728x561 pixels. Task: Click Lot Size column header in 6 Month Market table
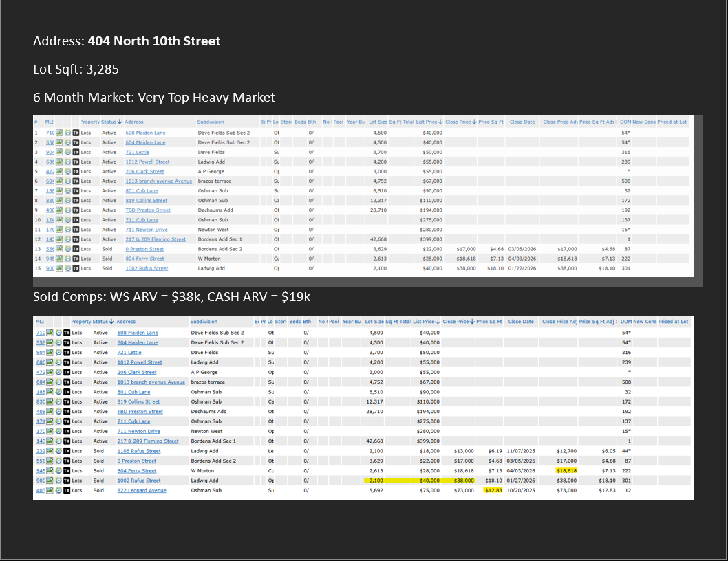coord(378,122)
